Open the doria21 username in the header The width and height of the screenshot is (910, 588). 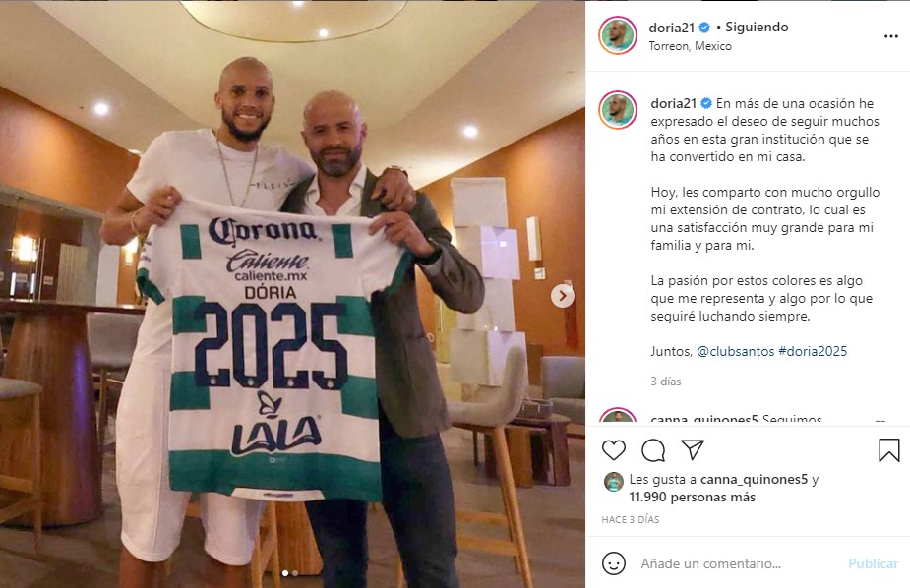(x=672, y=28)
